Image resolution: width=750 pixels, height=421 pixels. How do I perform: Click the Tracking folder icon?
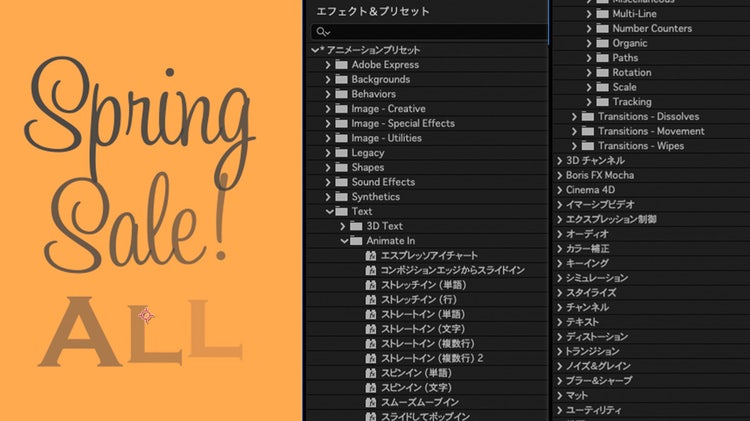[602, 102]
